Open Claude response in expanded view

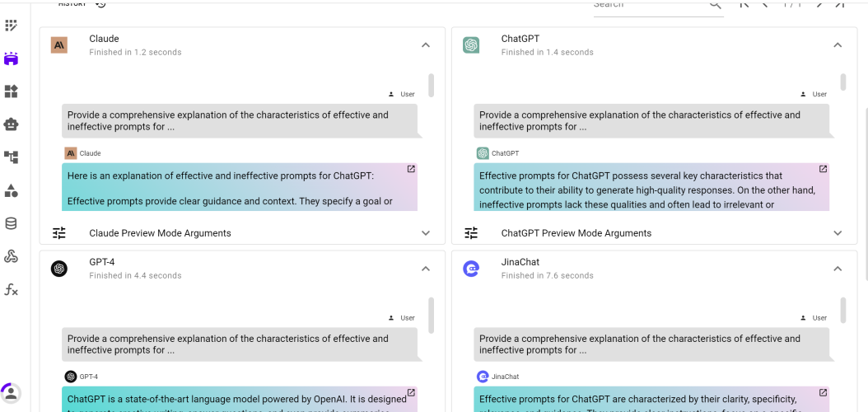[x=411, y=169]
